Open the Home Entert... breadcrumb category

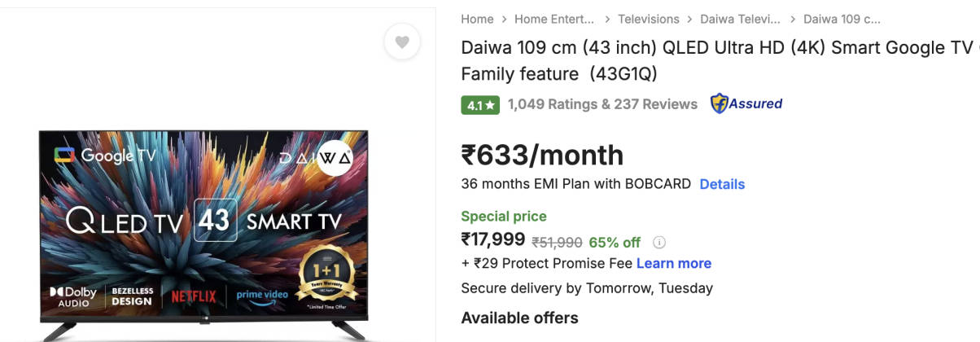click(554, 19)
